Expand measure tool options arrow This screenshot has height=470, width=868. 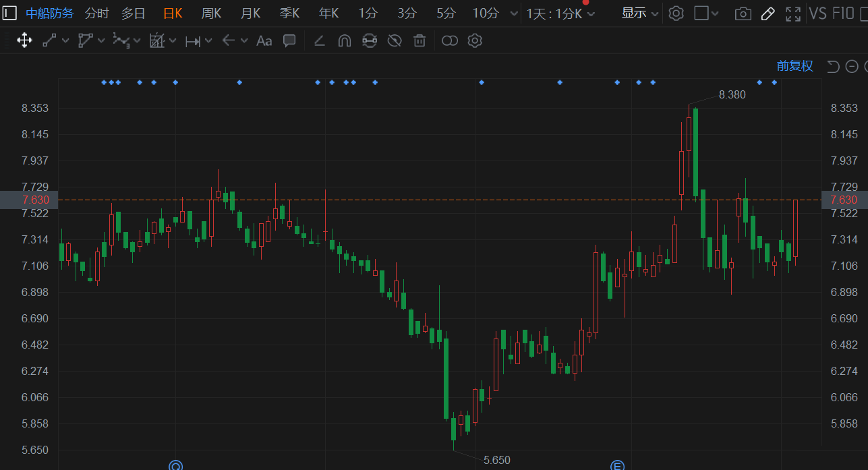click(x=208, y=41)
